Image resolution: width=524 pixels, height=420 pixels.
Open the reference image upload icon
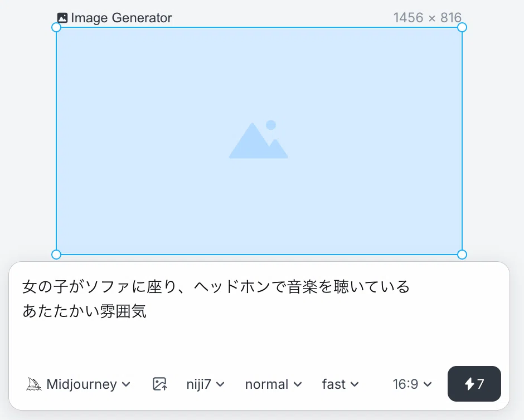coord(160,384)
